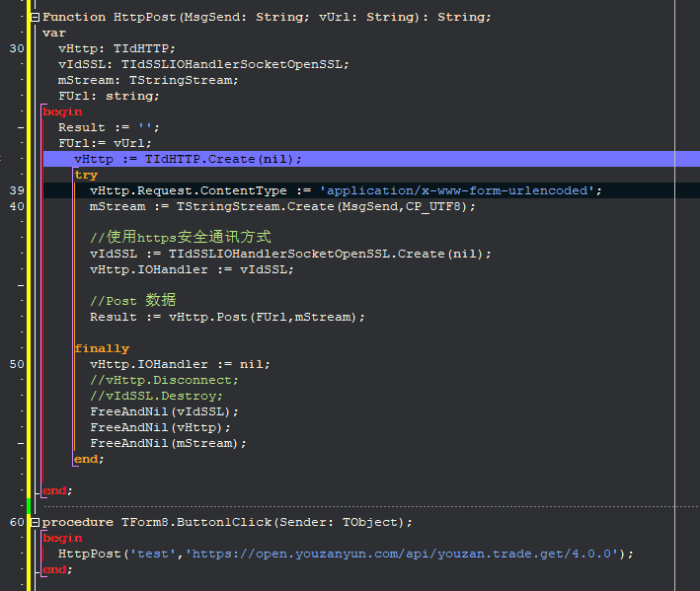Click gutter at line number 40
Image resolution: width=700 pixels, height=591 pixels.
[x=17, y=206]
